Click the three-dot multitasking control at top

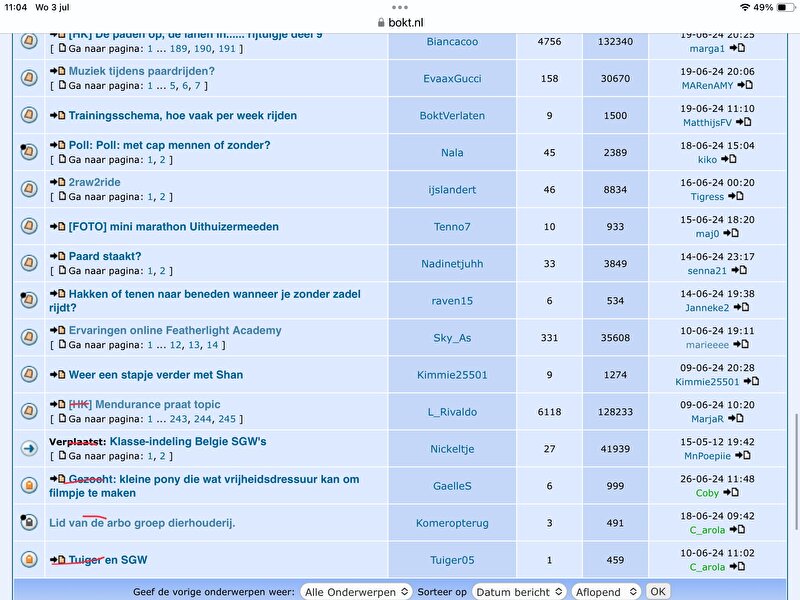pyautogui.click(x=399, y=7)
